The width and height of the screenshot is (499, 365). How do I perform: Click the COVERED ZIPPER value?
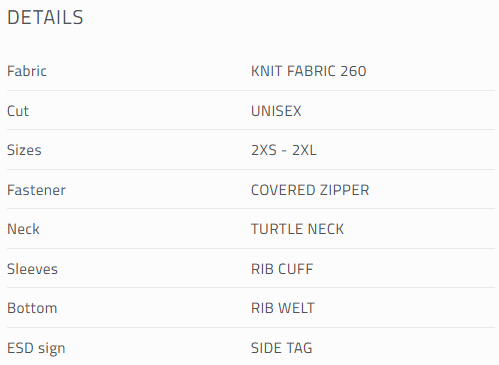310,190
